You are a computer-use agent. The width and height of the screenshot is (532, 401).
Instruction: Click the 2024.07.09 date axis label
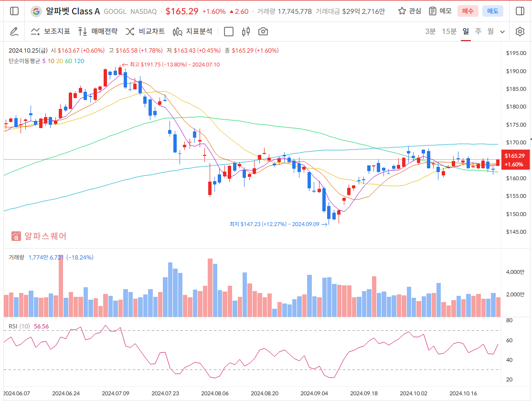tap(116, 393)
